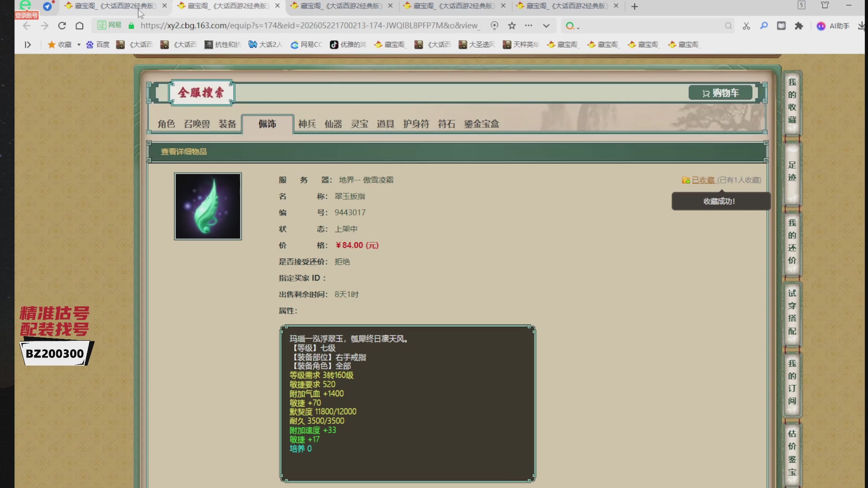This screenshot has width=868, height=488.
Task: Open a new browser tab
Action: [635, 6]
